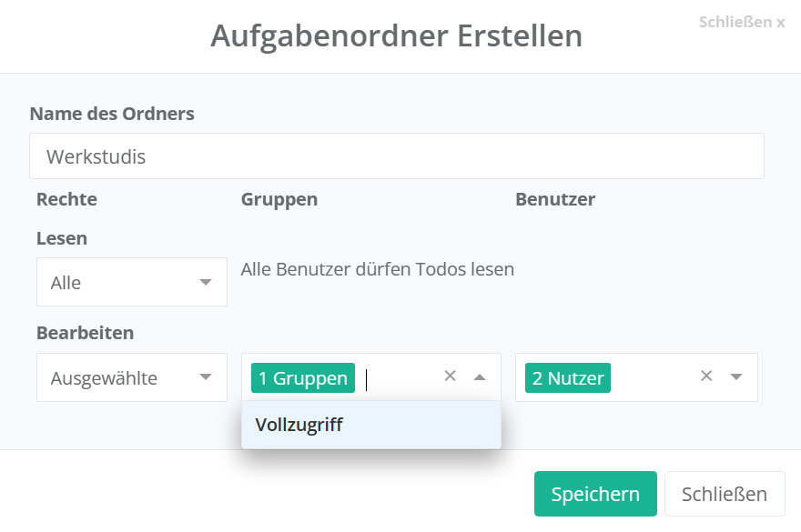Open the Lesen rights dropdown showing Alle
The width and height of the screenshot is (801, 532).
tap(132, 283)
